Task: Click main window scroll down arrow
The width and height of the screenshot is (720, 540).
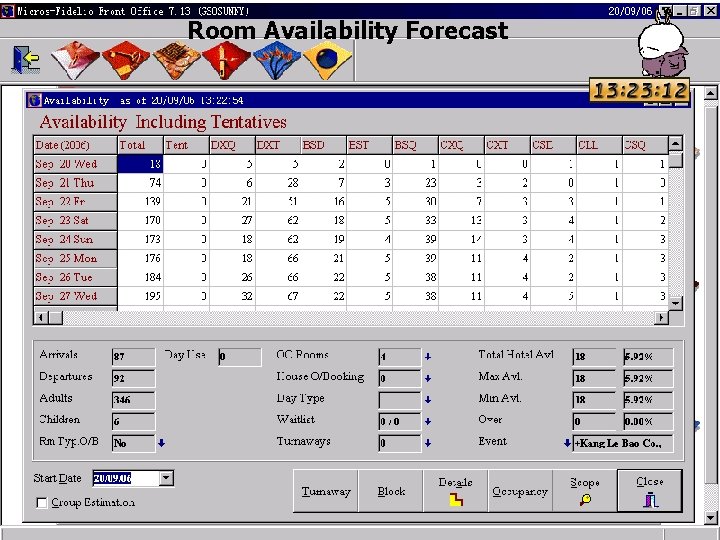Action: (710, 517)
